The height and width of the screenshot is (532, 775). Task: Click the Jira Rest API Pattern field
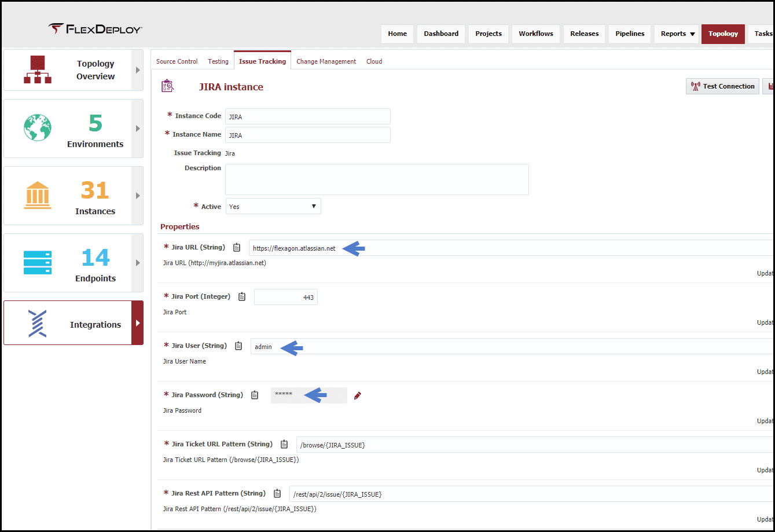(532, 494)
